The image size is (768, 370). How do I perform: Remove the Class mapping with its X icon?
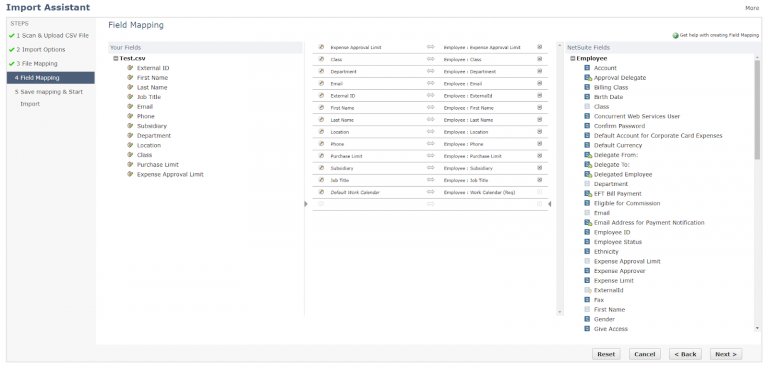coord(540,59)
